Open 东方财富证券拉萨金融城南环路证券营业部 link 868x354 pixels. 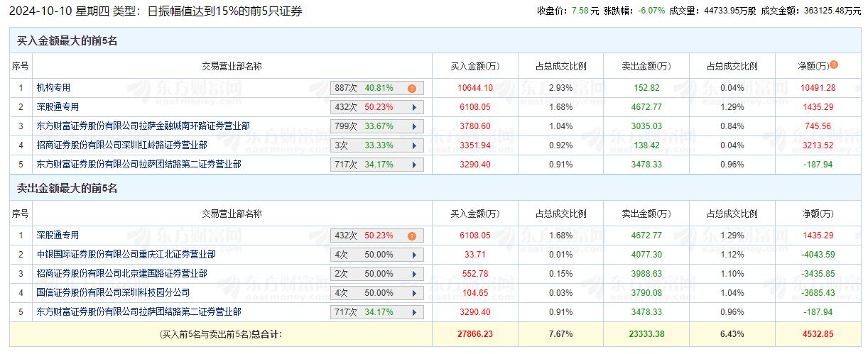pyautogui.click(x=143, y=126)
